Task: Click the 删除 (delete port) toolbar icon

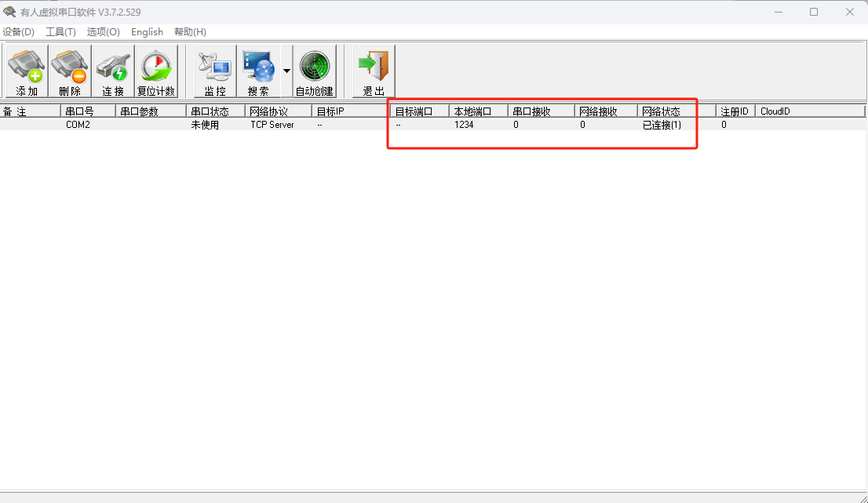Action: pos(70,71)
